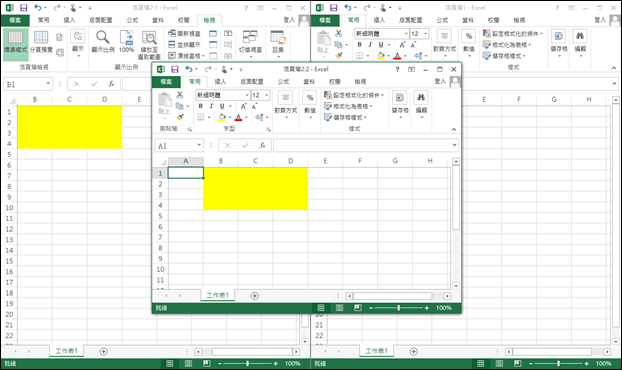Click 分頁預覽 page break preview in 活頁簿2:1
The height and width of the screenshot is (370, 622).
[x=41, y=41]
